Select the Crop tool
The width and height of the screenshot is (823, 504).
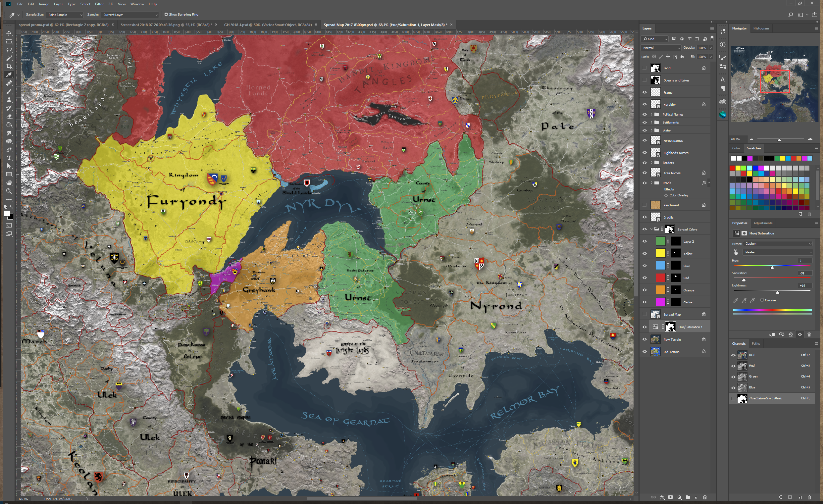[x=9, y=67]
